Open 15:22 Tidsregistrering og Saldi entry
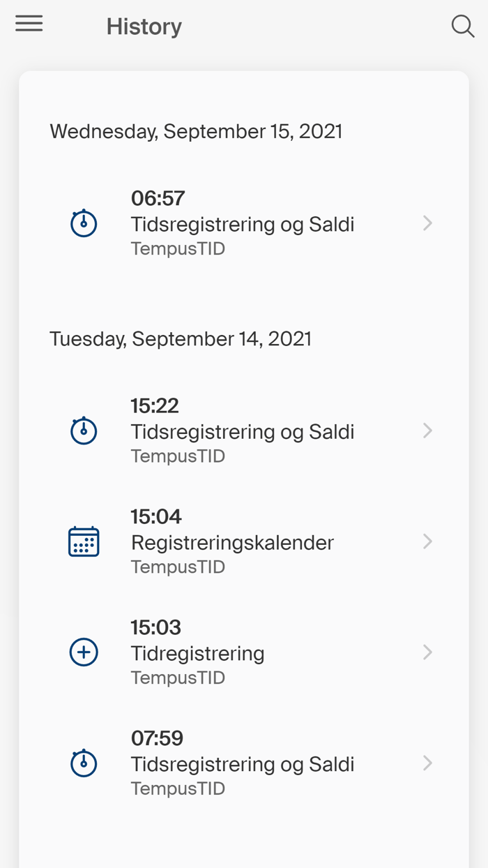This screenshot has width=488, height=868. click(242, 431)
